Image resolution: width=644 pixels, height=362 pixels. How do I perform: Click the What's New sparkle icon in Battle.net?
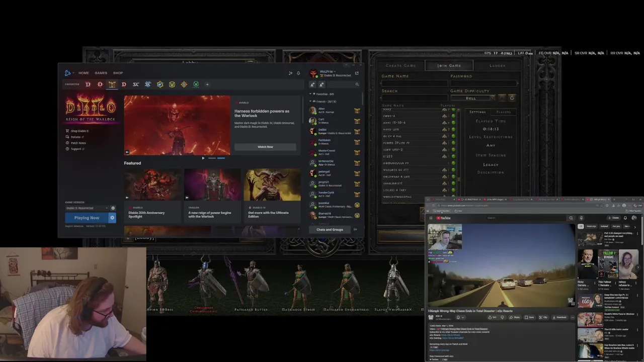(290, 73)
